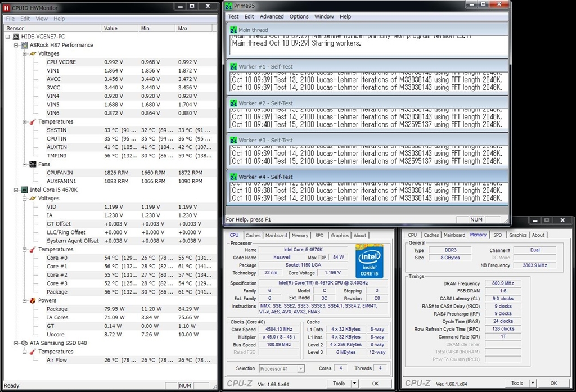Collapse the HIDE-VGENE7-PC root tree node
The image size is (576, 392).
click(8, 37)
